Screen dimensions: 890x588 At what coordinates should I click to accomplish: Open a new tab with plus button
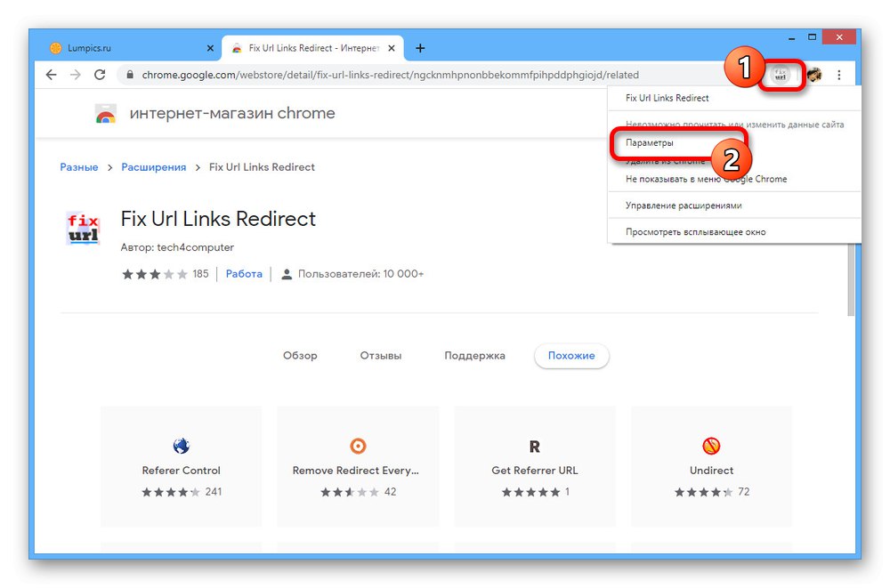[x=420, y=48]
